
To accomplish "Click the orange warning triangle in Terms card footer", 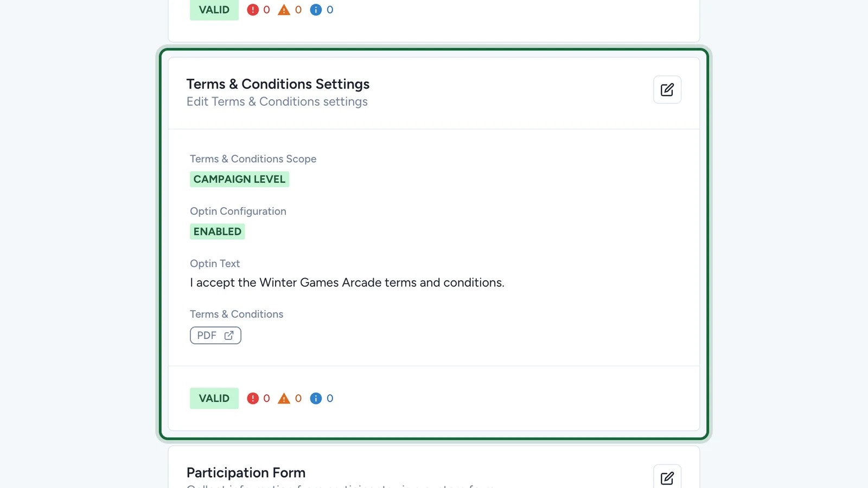I will click(284, 399).
